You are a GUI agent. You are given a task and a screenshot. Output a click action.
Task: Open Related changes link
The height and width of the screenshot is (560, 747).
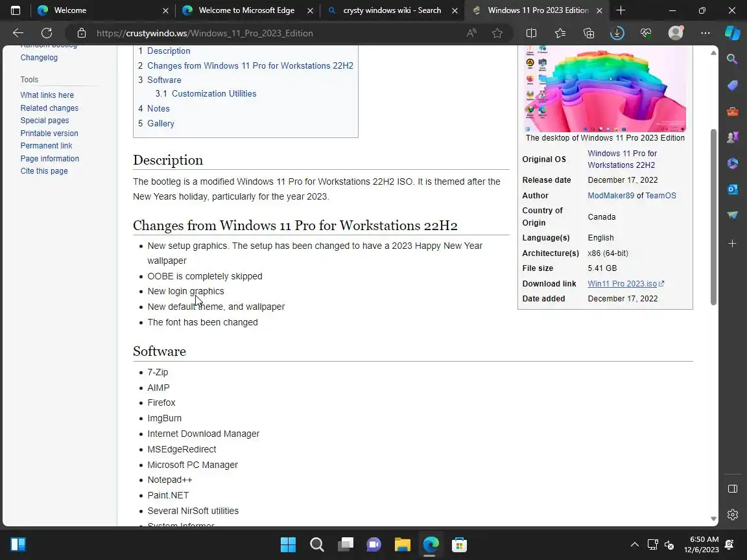(49, 108)
